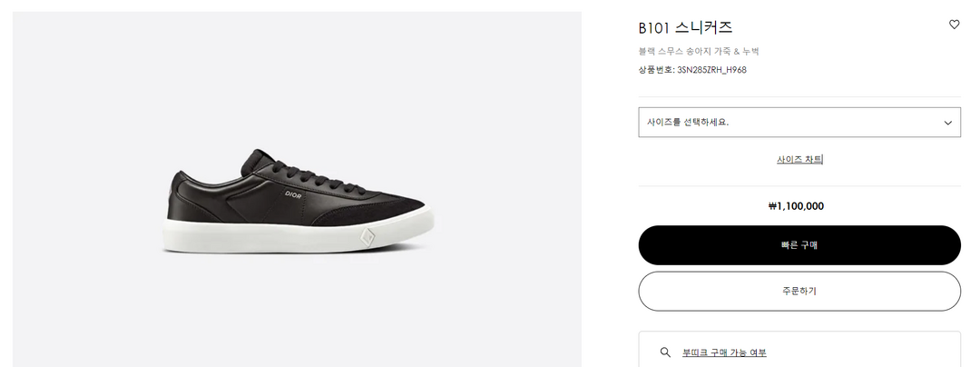Click the chevron arrow in the size selector

coord(948,123)
